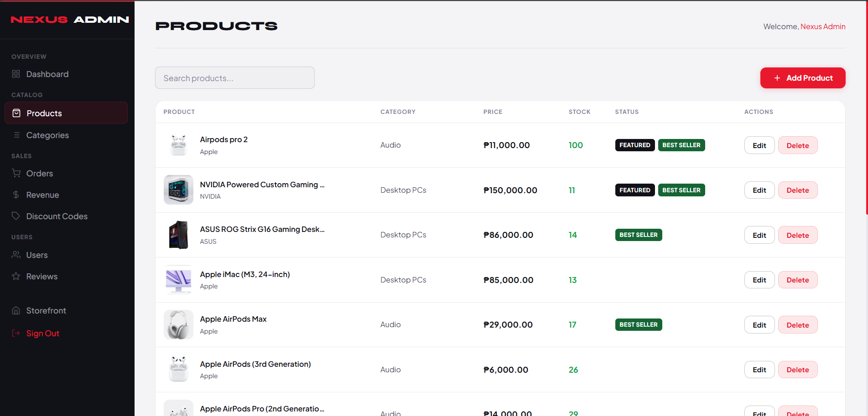Click the plus icon on Add Product
Image resolution: width=868 pixels, height=416 pixels.
pyautogui.click(x=777, y=78)
